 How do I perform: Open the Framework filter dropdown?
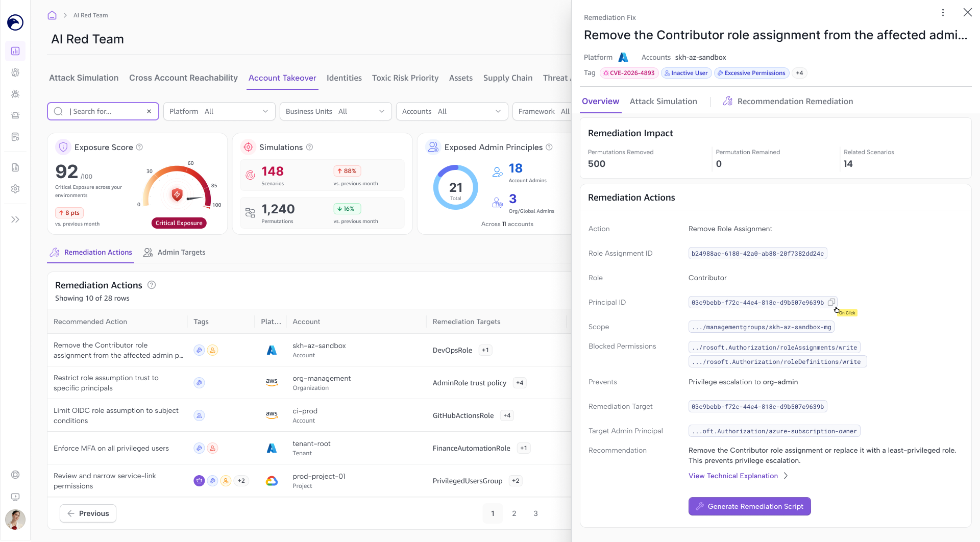pos(542,111)
